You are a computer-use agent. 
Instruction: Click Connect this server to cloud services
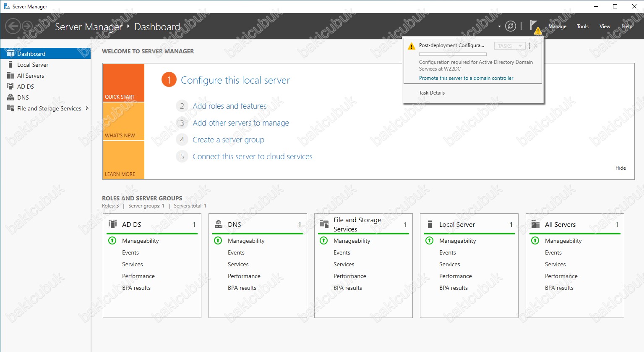pyautogui.click(x=253, y=157)
